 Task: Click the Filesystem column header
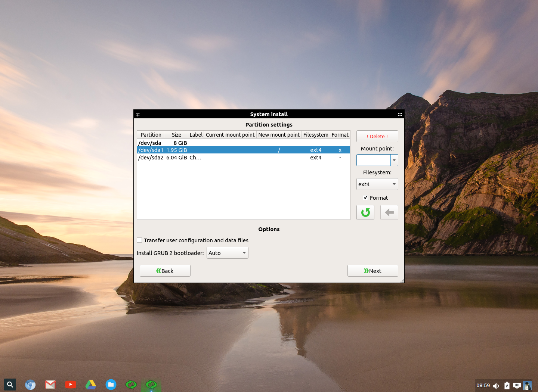(x=316, y=135)
